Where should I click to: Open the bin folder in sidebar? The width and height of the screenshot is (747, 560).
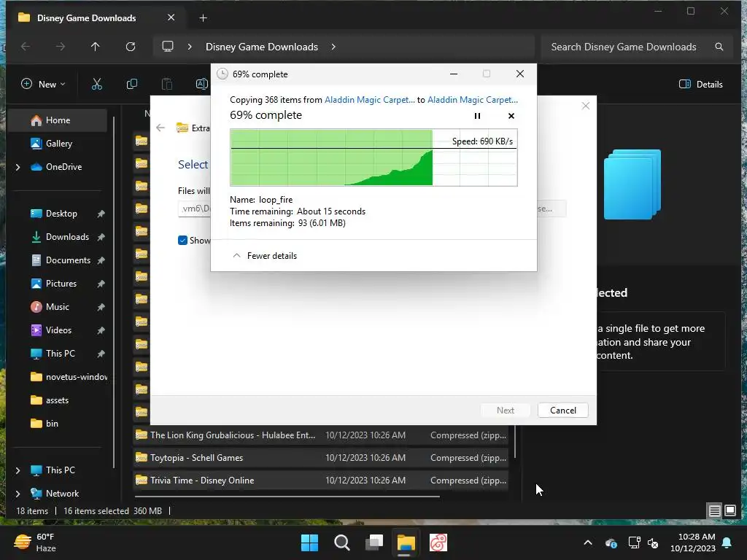(52, 424)
